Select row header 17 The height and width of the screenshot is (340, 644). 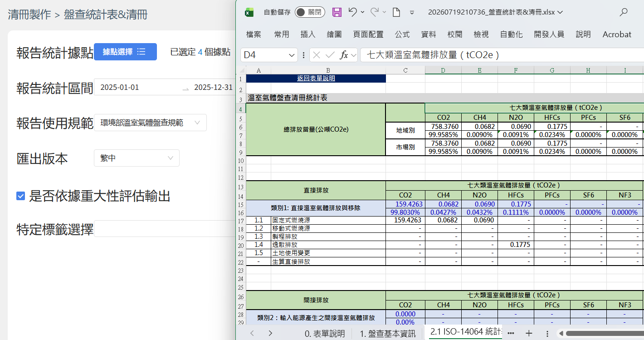240,220
